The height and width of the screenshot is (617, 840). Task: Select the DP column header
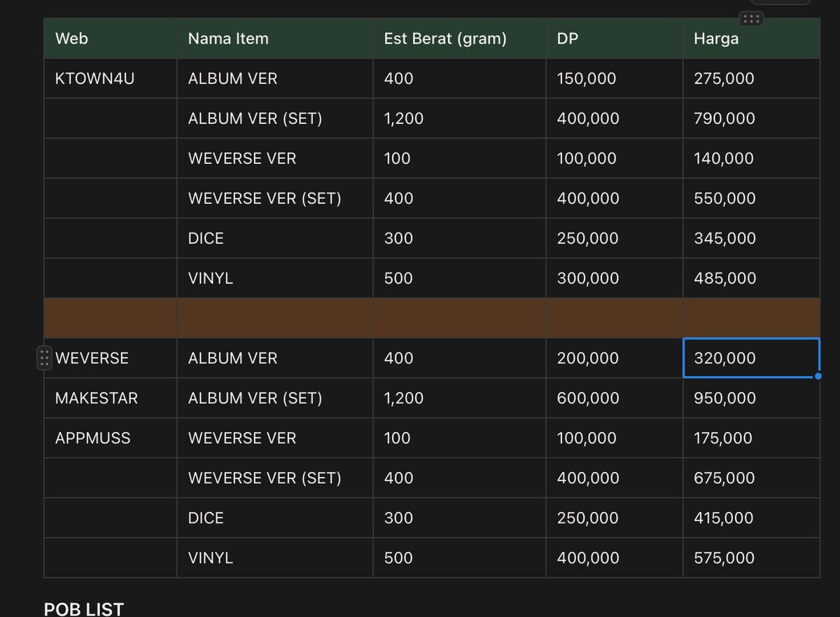tap(615, 39)
